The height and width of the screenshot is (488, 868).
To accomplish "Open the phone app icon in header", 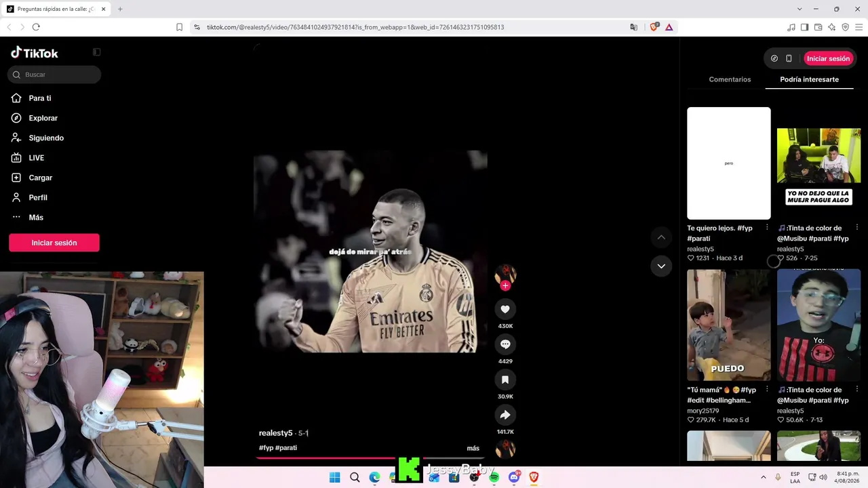I will point(789,58).
